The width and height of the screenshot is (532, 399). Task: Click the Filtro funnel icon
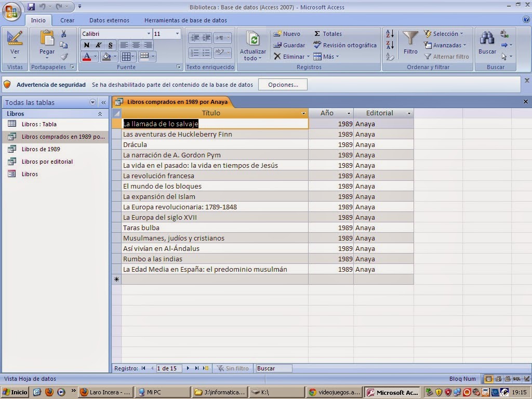[410, 38]
